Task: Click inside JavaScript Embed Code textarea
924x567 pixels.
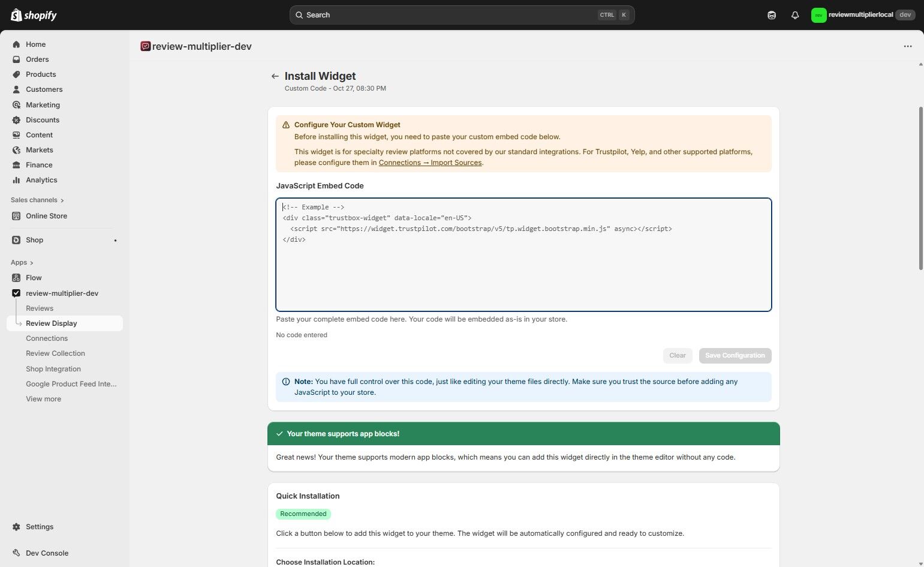Action: tap(523, 254)
